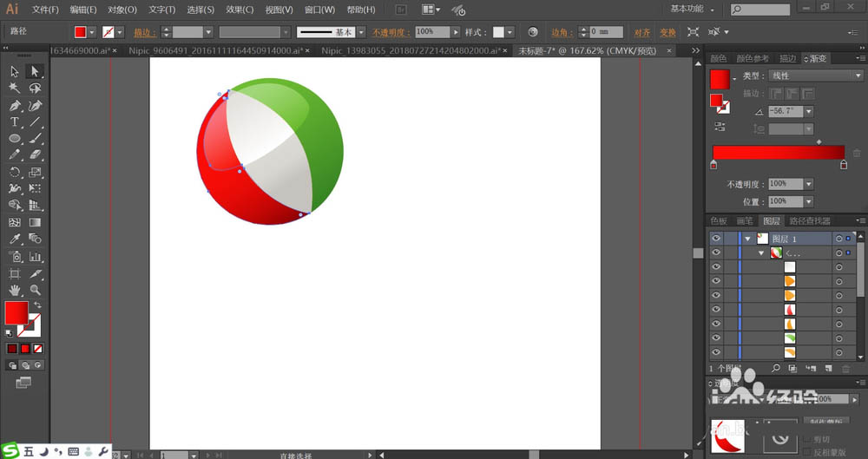868x459 pixels.
Task: Open the gradient angle dropdown arrow
Action: pos(809,111)
